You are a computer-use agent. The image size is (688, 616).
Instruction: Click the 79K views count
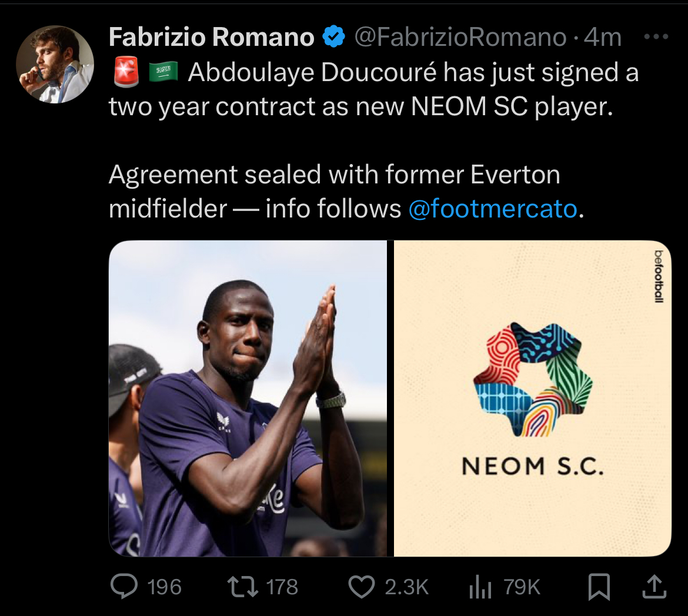(x=522, y=587)
